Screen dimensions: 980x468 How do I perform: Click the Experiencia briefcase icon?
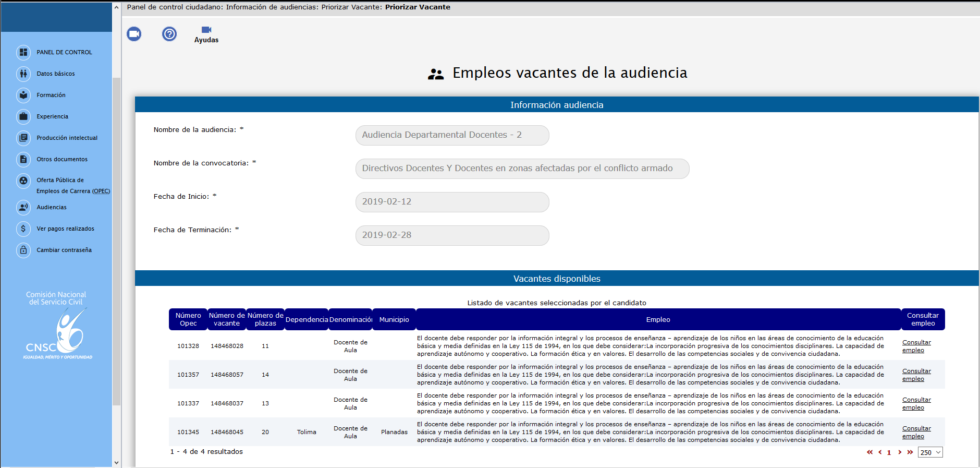click(x=23, y=116)
